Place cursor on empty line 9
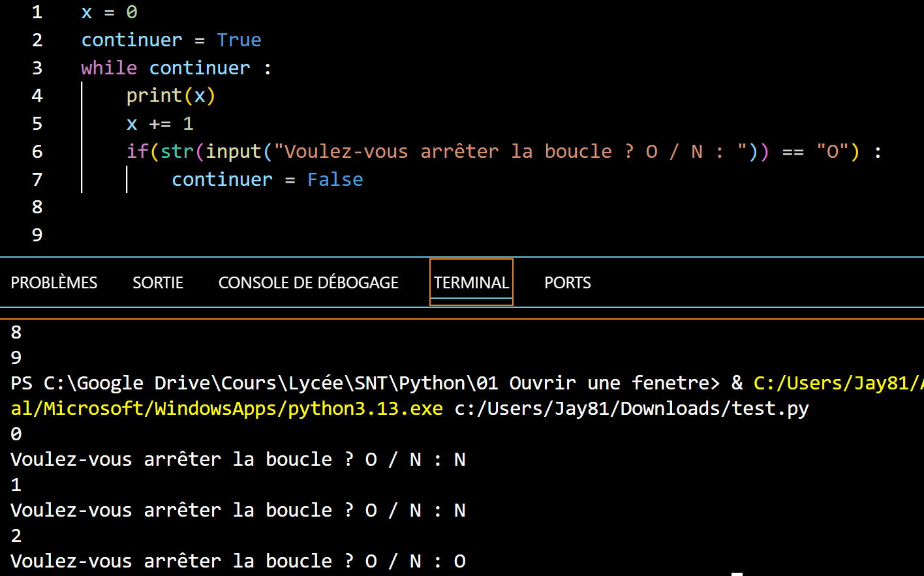 [196, 235]
